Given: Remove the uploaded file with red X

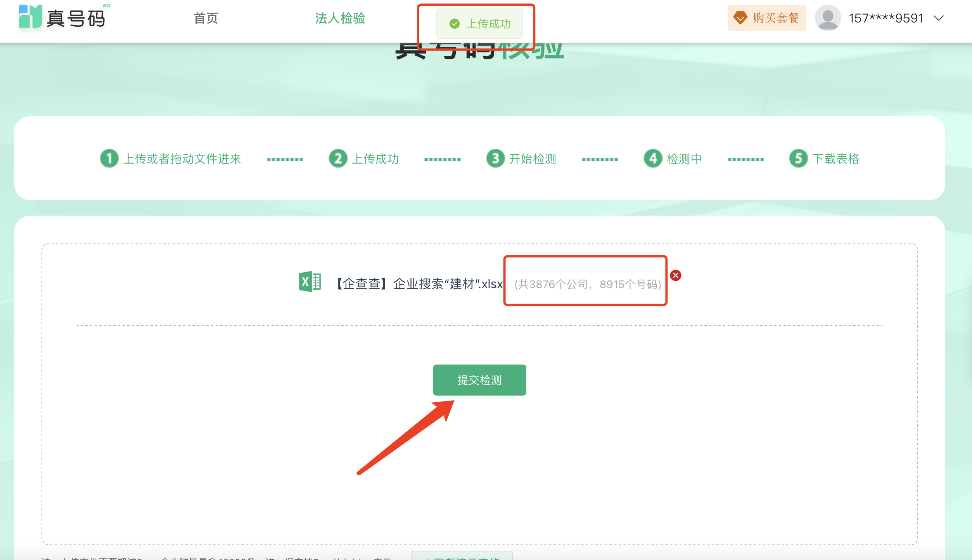Looking at the screenshot, I should pos(676,275).
